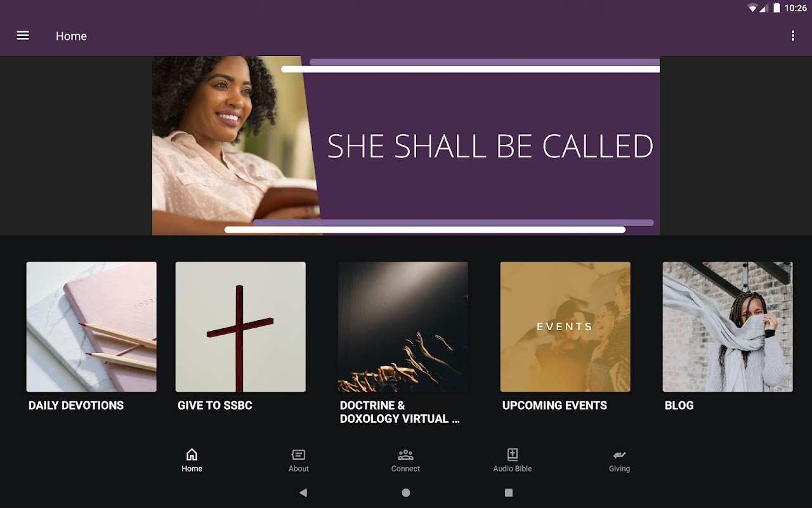Open the Blog scarf photo thumbnail
812x508 pixels.
point(728,327)
